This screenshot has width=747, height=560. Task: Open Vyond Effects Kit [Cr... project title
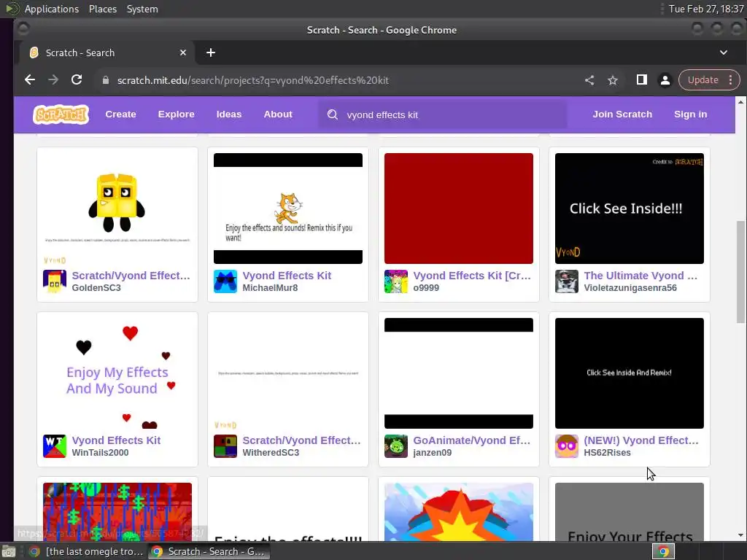(x=472, y=275)
